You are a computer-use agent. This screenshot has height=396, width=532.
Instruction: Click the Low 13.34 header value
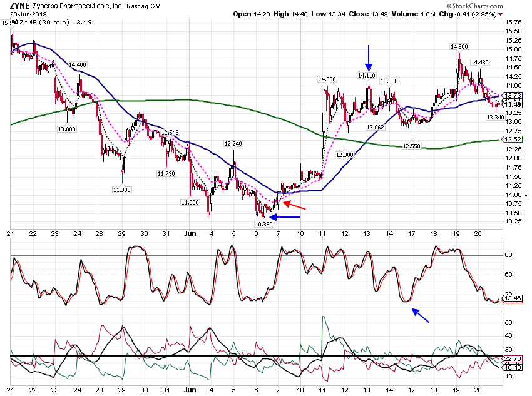pyautogui.click(x=329, y=14)
